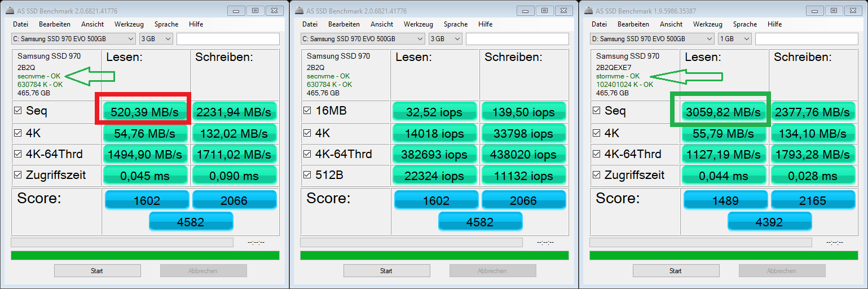868x289 pixels.
Task: Click the 3059,82 MB/s sequential read result
Action: click(x=725, y=112)
